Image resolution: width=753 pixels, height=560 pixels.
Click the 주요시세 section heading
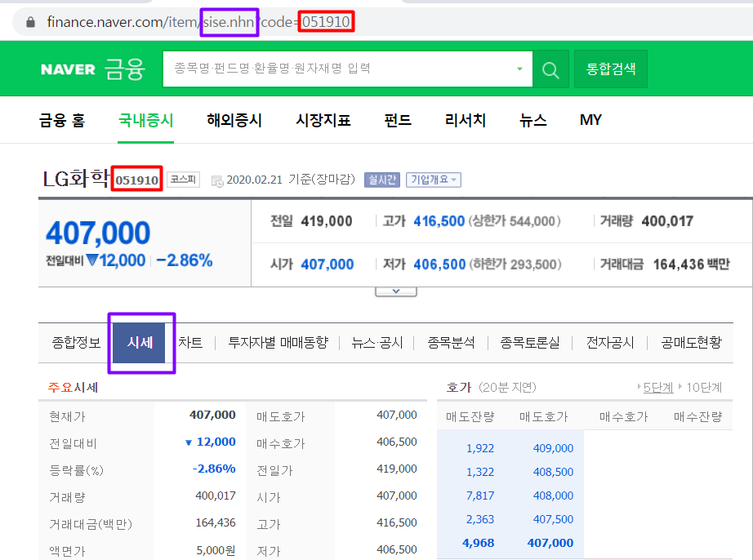73,387
